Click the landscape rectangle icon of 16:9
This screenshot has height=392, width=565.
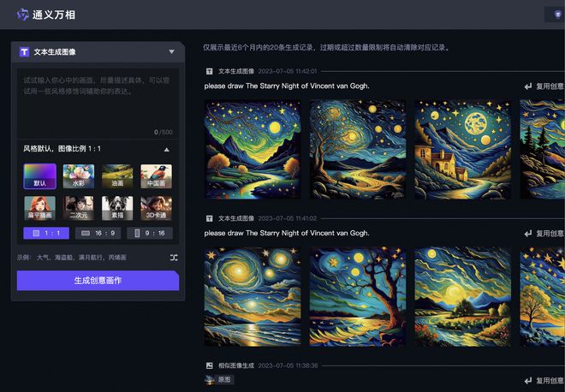tap(86, 233)
